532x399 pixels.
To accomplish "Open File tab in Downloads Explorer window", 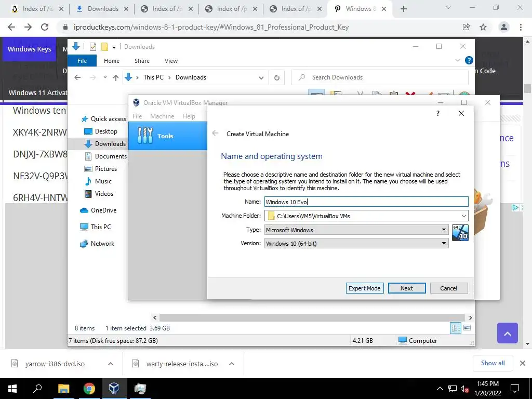I will (x=82, y=61).
